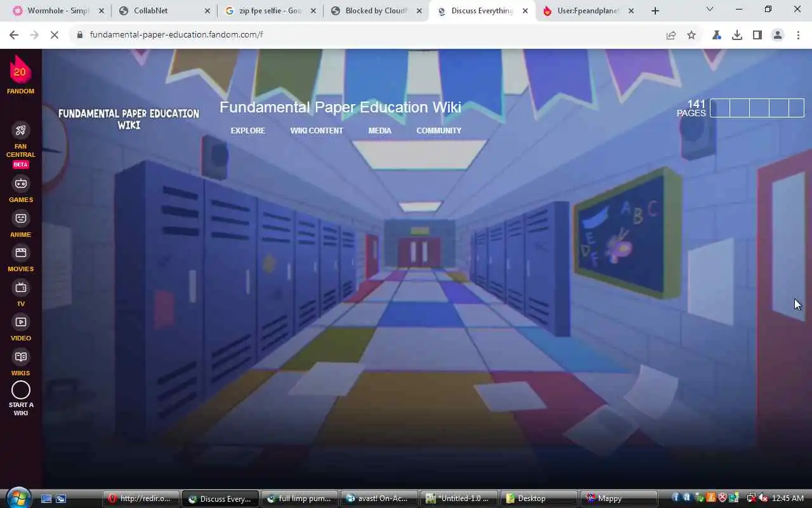Click the last box in header tools
The width and height of the screenshot is (812, 508).
click(796, 108)
